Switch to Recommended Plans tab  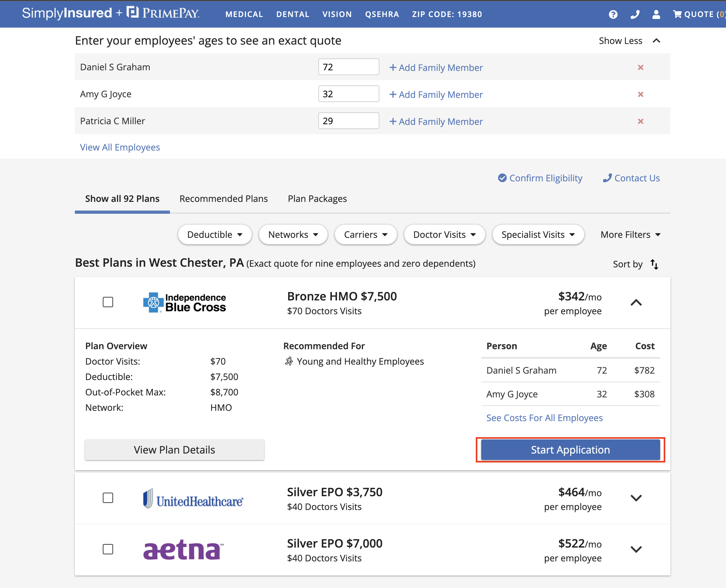[x=223, y=199]
